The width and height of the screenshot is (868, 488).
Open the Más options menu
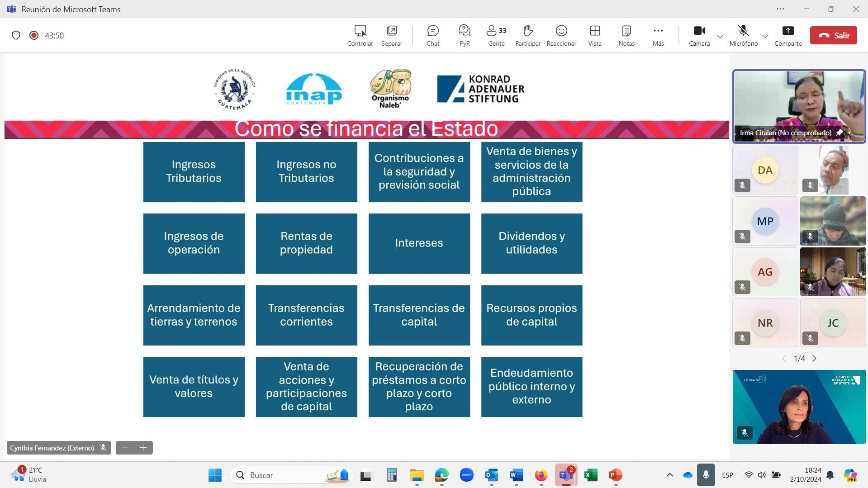pos(658,35)
